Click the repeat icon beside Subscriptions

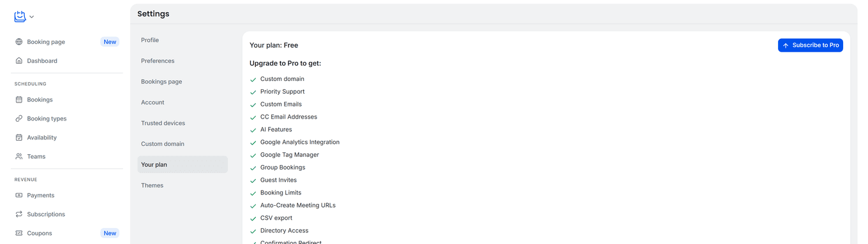(x=19, y=214)
